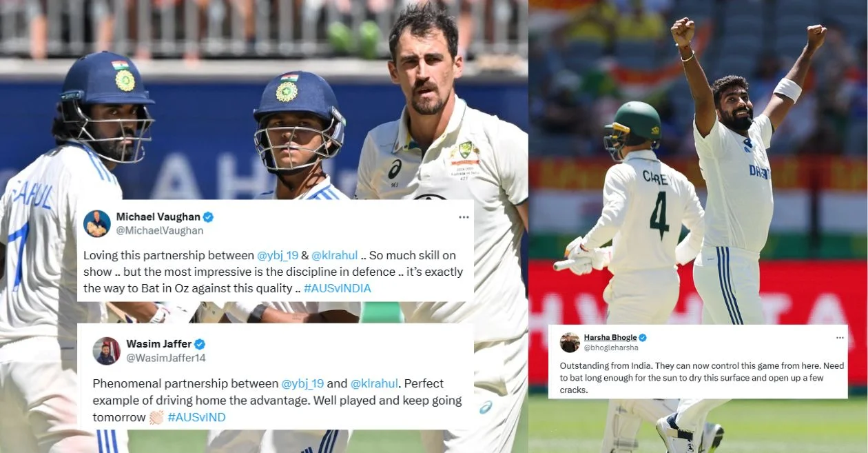Click Michael Vaughan's blue verified badge
The height and width of the screenshot is (453, 868).
pyautogui.click(x=208, y=217)
